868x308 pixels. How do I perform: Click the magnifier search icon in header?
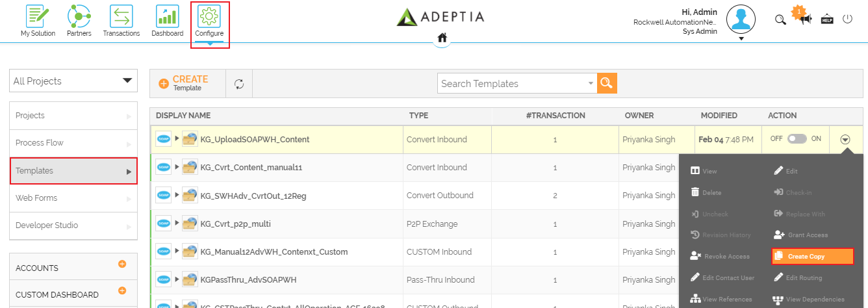[x=780, y=19]
